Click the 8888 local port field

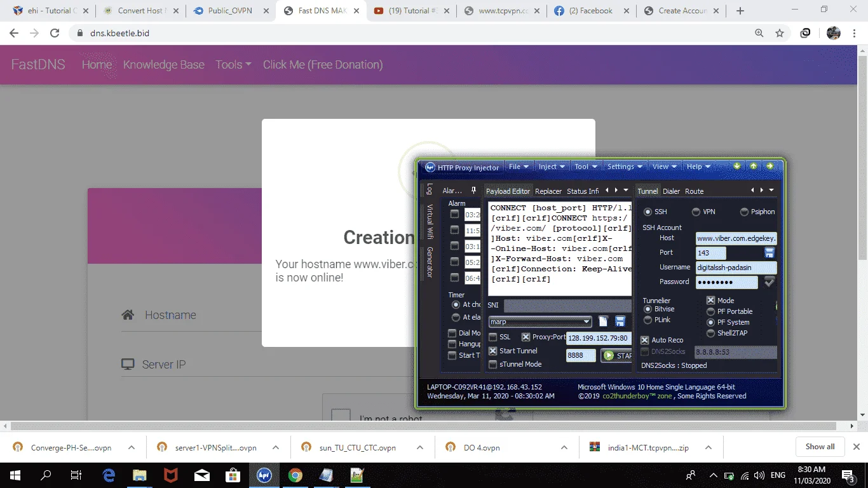point(581,356)
